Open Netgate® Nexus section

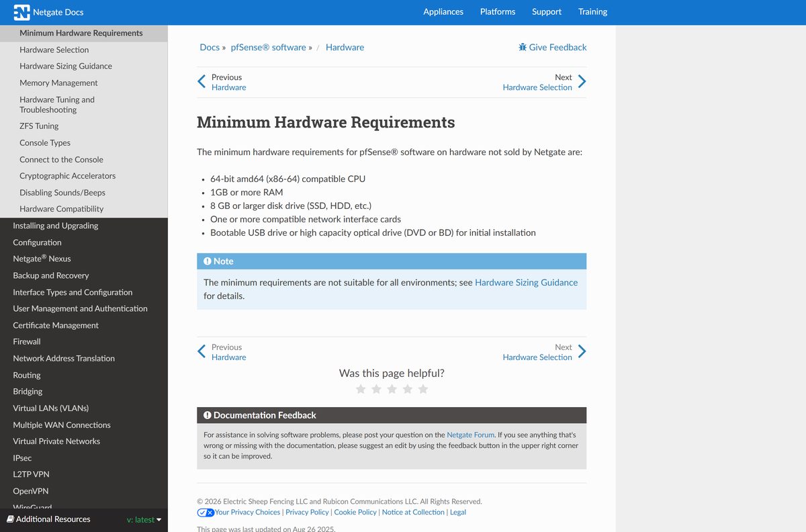pyautogui.click(x=84, y=259)
